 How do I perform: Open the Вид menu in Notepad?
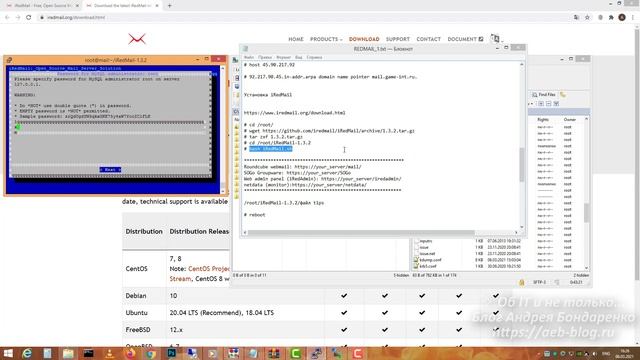(x=299, y=58)
